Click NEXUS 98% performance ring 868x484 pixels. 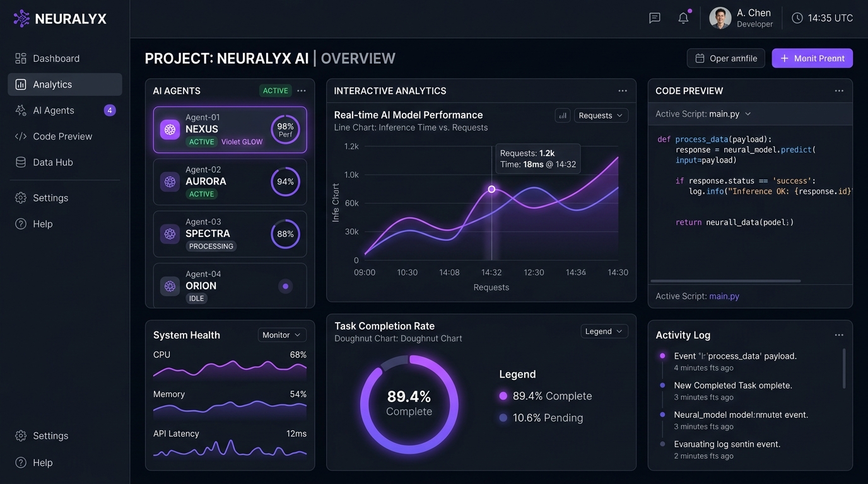[x=285, y=130]
